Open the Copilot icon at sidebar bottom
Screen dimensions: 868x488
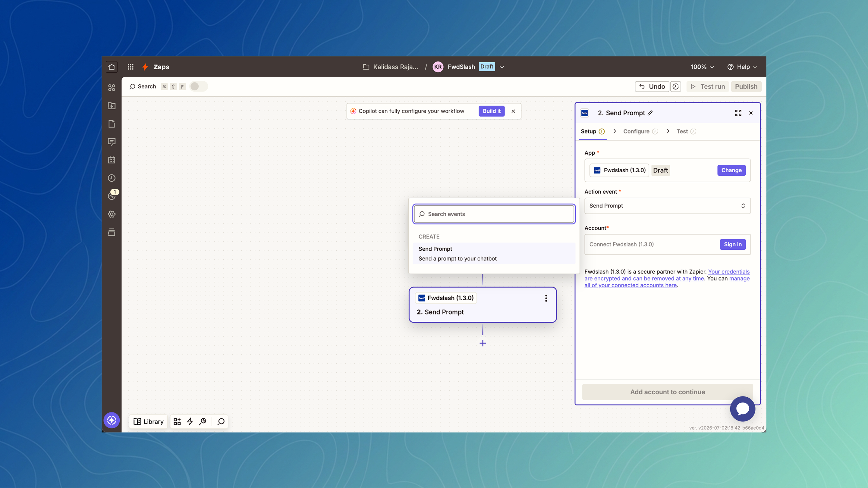[x=112, y=420]
